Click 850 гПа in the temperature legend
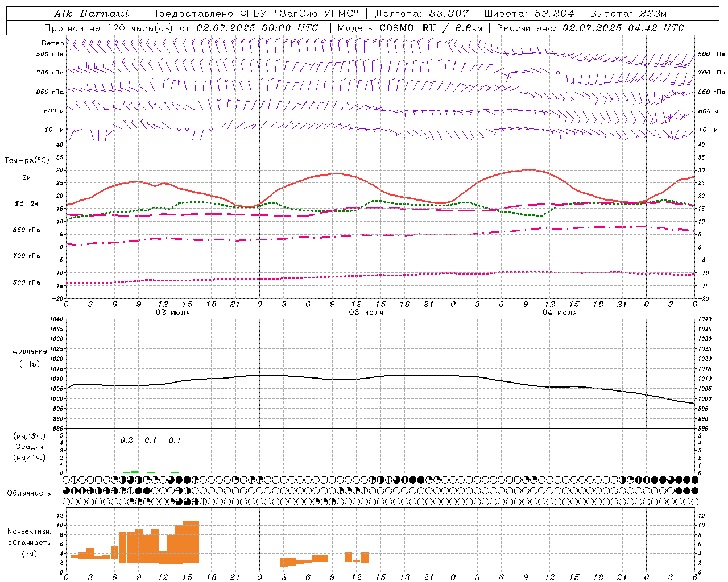728x582 pixels. (x=27, y=230)
